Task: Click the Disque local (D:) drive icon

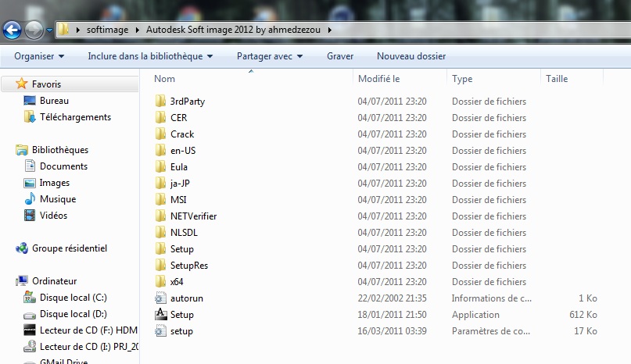Action: pyautogui.click(x=30, y=315)
